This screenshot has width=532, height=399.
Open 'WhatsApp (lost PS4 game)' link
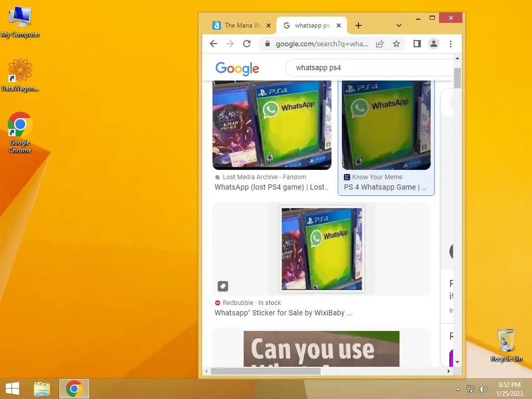[x=272, y=187]
